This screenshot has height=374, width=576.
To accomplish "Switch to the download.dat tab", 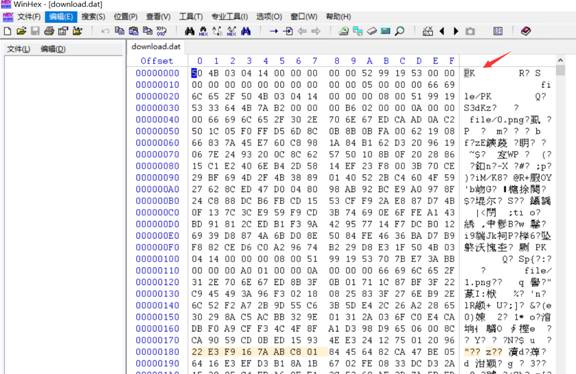I will pyautogui.click(x=156, y=47).
